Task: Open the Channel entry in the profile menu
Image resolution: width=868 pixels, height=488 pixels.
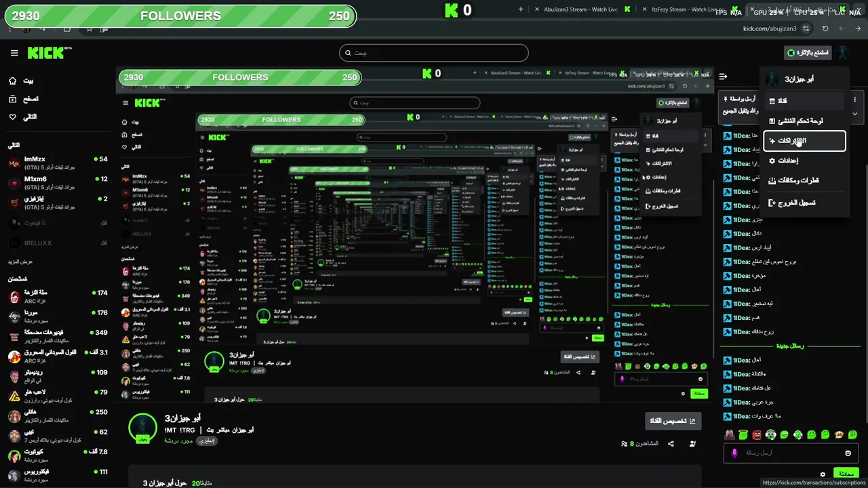Action: point(804,101)
